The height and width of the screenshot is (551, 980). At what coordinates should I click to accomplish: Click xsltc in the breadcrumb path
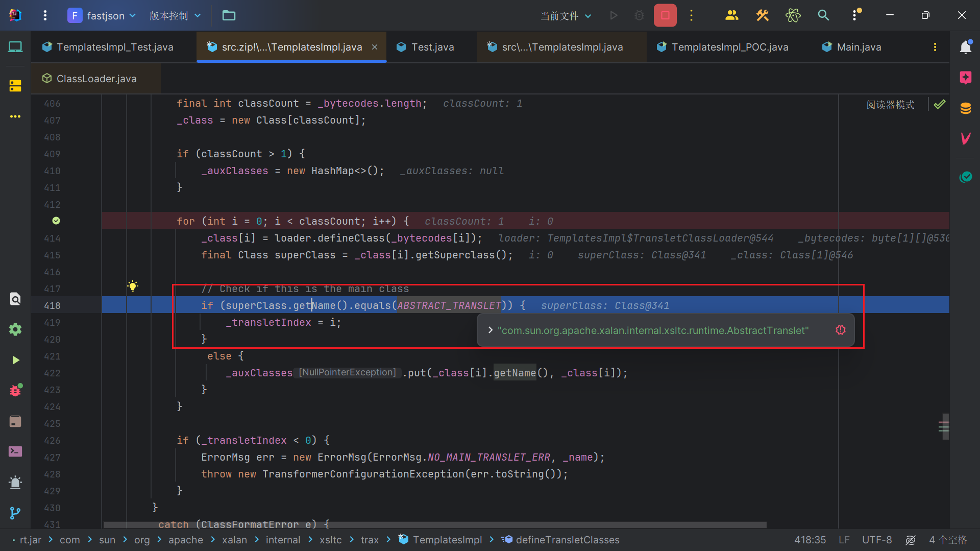pos(331,540)
